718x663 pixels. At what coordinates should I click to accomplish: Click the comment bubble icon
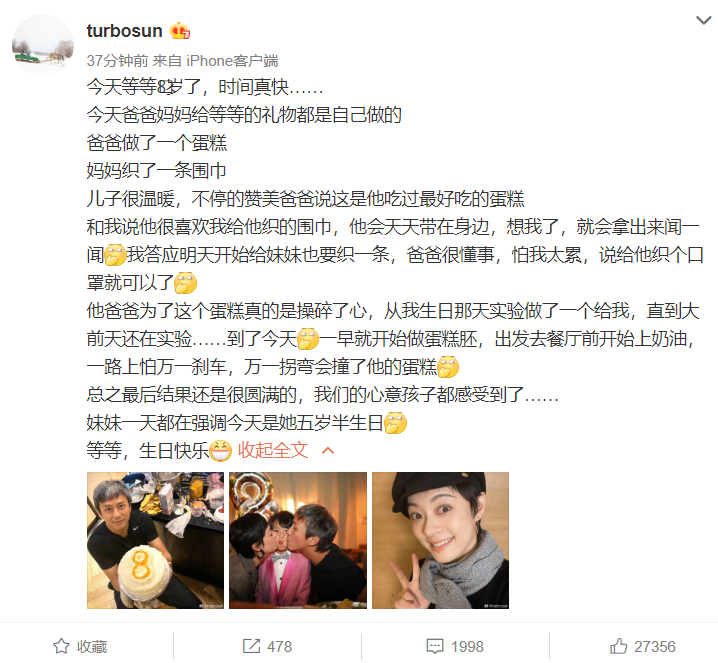click(x=435, y=646)
